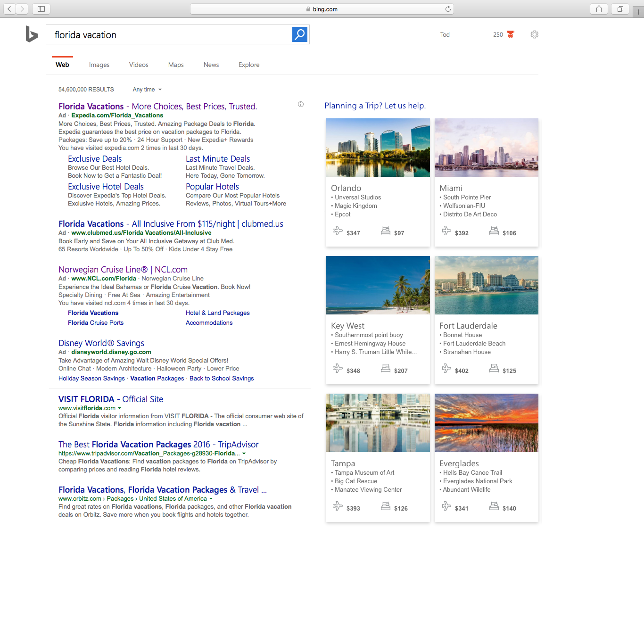Select the Web tab

pos(62,65)
